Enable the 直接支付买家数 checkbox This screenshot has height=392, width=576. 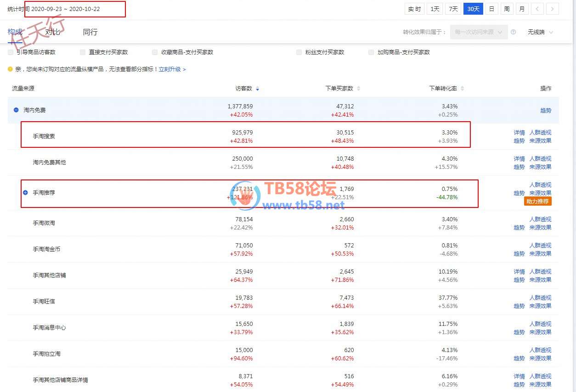pyautogui.click(x=83, y=52)
